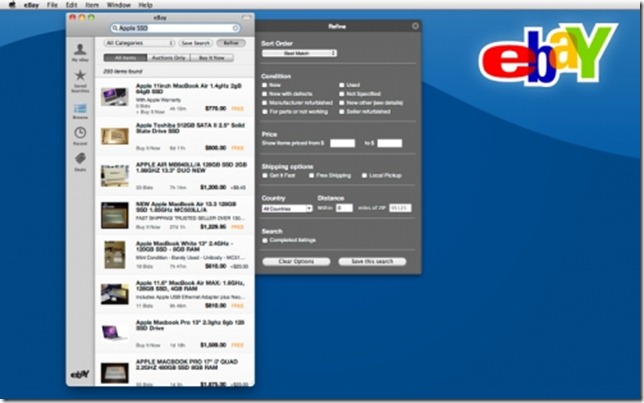Click the Clear Options button
The height and width of the screenshot is (403, 644).
(296, 262)
